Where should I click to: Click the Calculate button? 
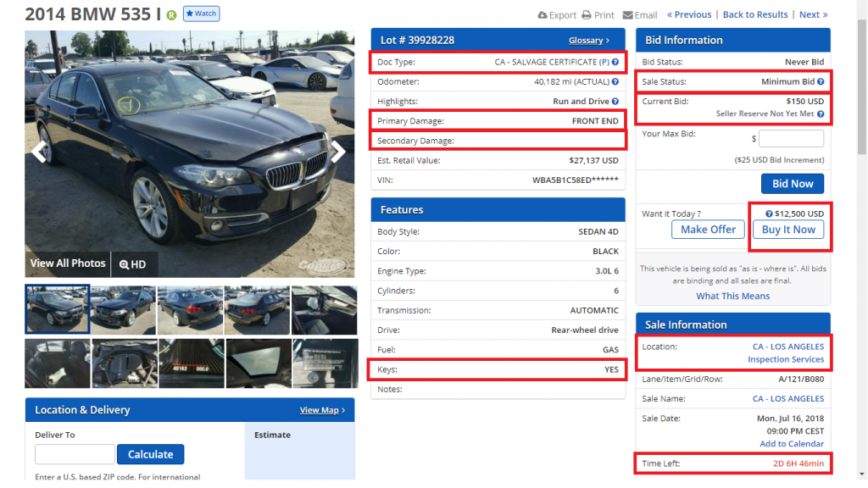(x=151, y=454)
